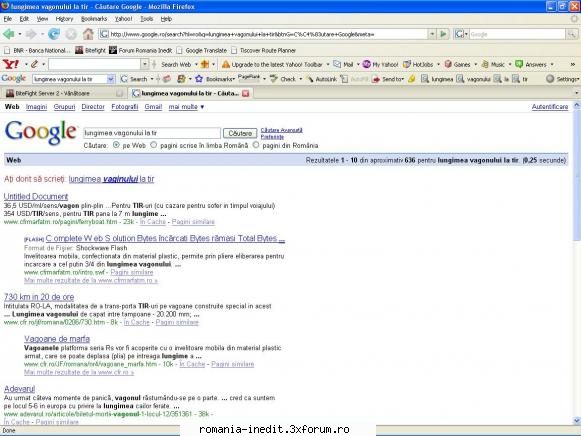Click the URL address bar
The image size is (581, 436).
coord(264,34)
